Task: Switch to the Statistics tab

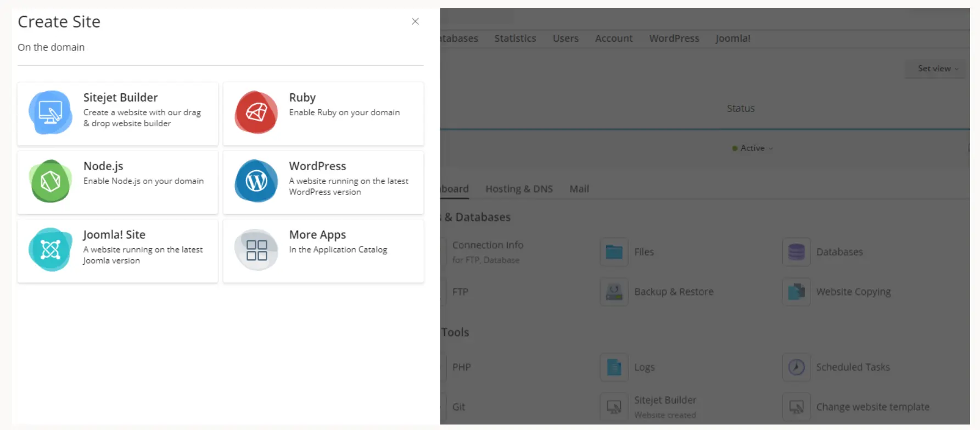Action: pyautogui.click(x=515, y=38)
